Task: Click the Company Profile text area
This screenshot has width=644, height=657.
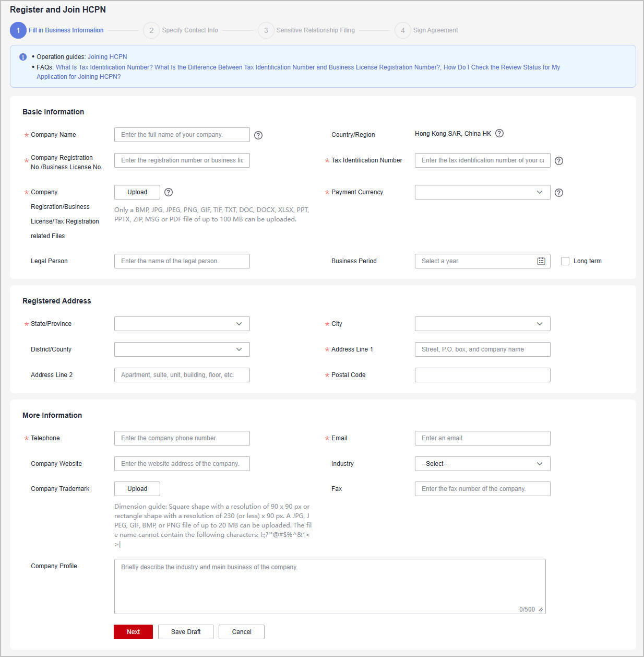Action: click(330, 586)
